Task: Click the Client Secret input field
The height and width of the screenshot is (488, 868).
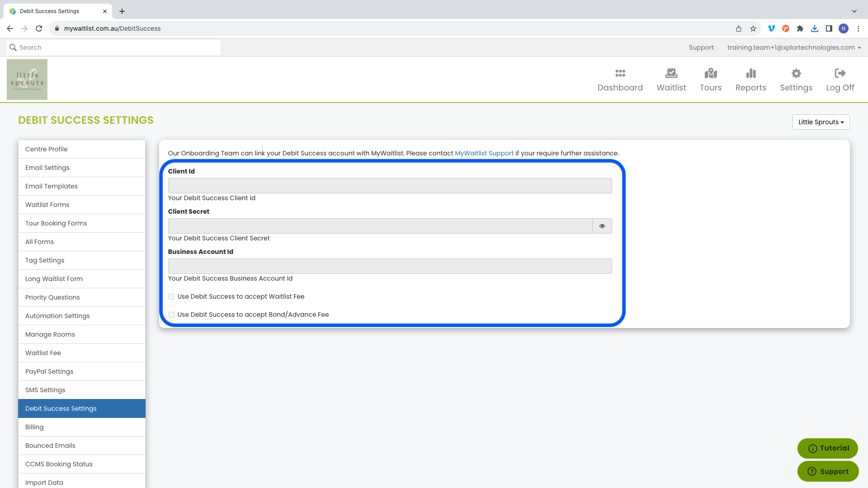Action: pyautogui.click(x=380, y=226)
